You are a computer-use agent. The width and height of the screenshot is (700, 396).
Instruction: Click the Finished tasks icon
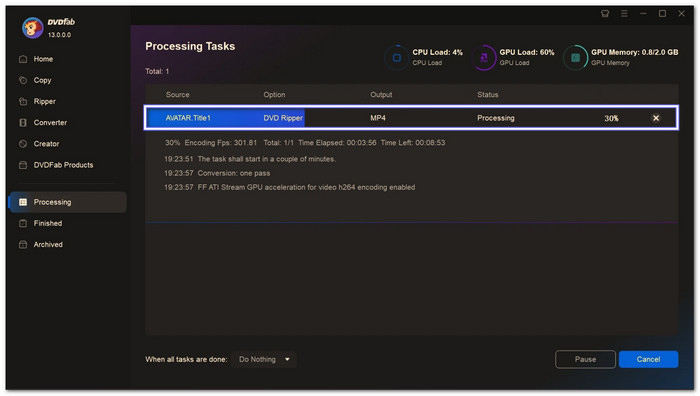[x=23, y=223]
